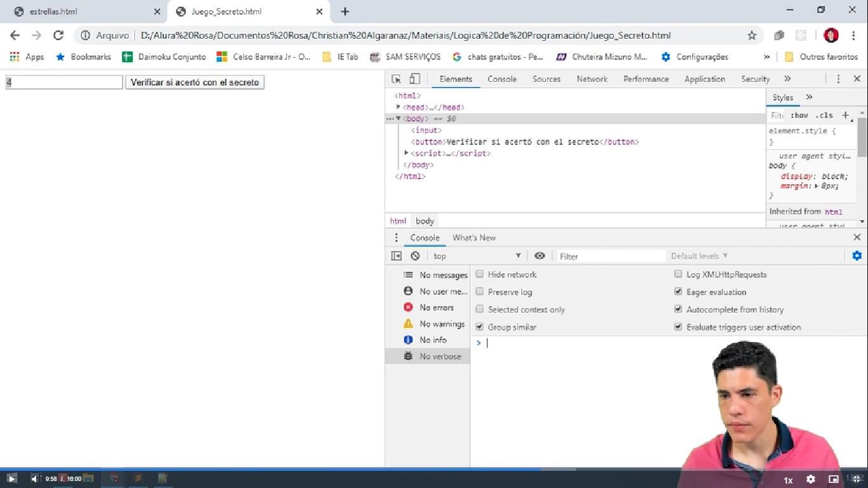The height and width of the screenshot is (488, 868).
Task: Select the 'No verbose' sidebar entry
Action: (428, 356)
